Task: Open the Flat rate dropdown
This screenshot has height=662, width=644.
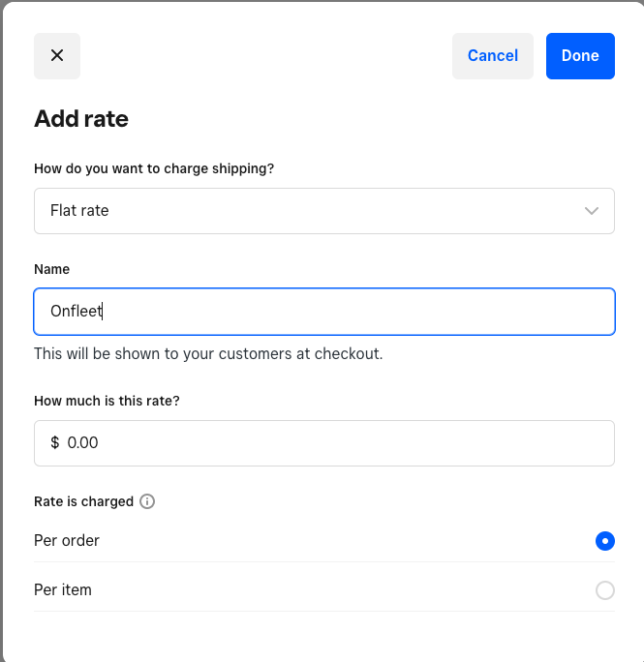Action: [324, 211]
